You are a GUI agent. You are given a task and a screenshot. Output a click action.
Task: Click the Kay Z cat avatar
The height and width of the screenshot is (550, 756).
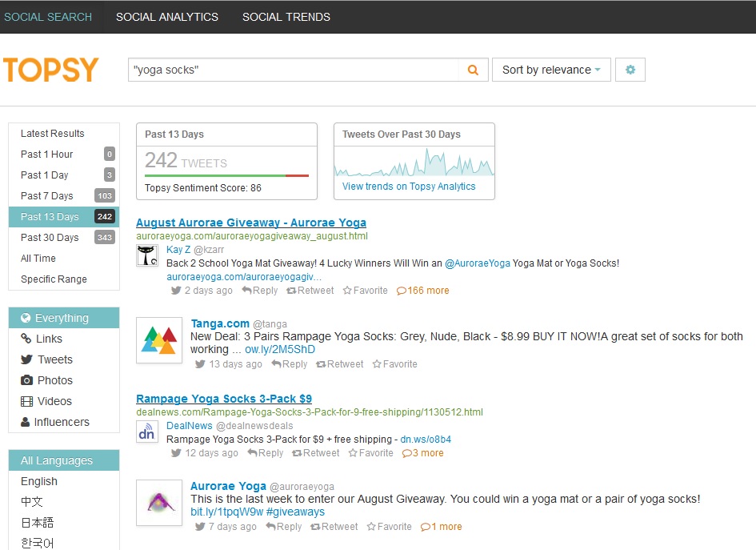coord(147,255)
